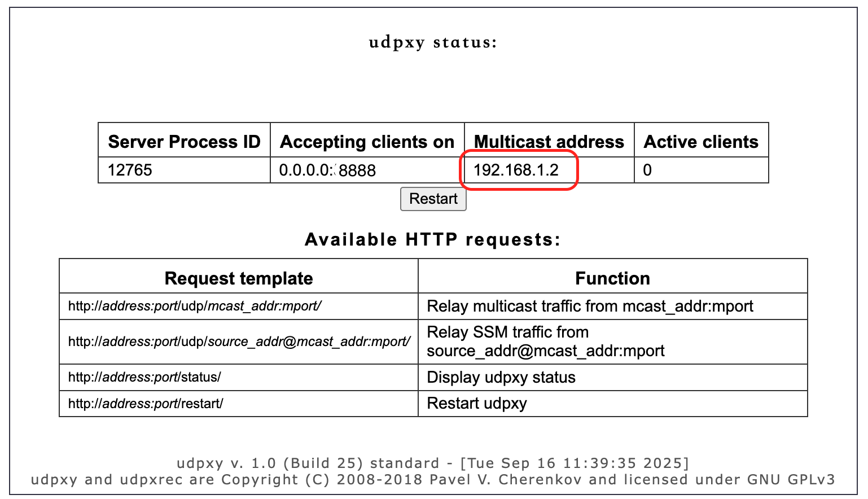Click process ID value 12765
The image size is (868, 499).
pos(130,170)
